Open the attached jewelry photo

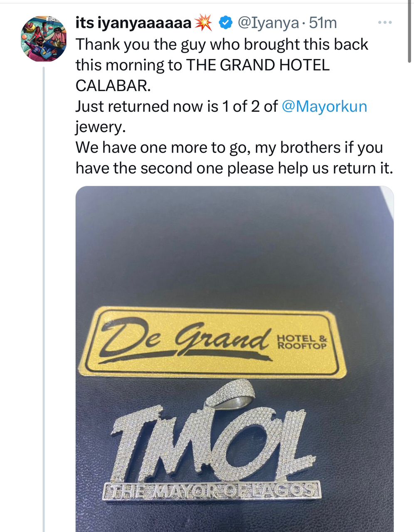tap(234, 359)
